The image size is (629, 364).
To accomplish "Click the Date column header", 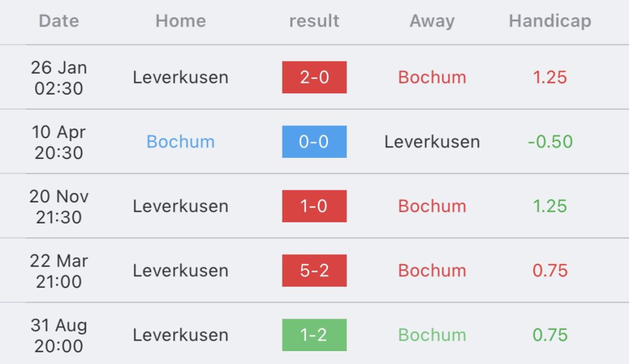I will click(x=58, y=21).
